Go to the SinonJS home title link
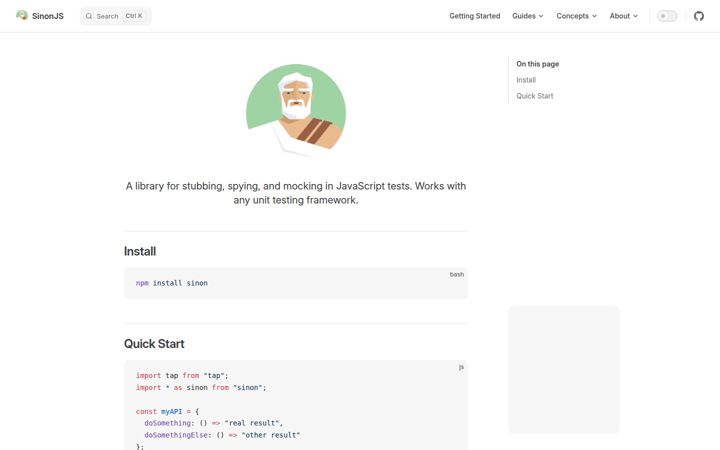 (x=48, y=16)
